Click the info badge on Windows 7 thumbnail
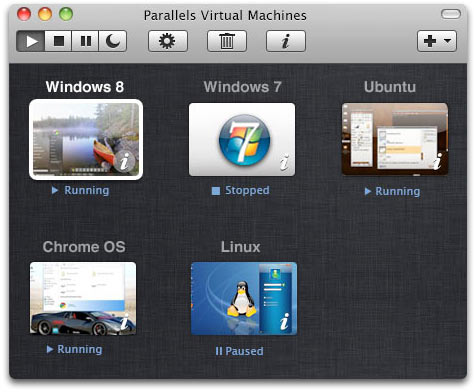 [284, 162]
